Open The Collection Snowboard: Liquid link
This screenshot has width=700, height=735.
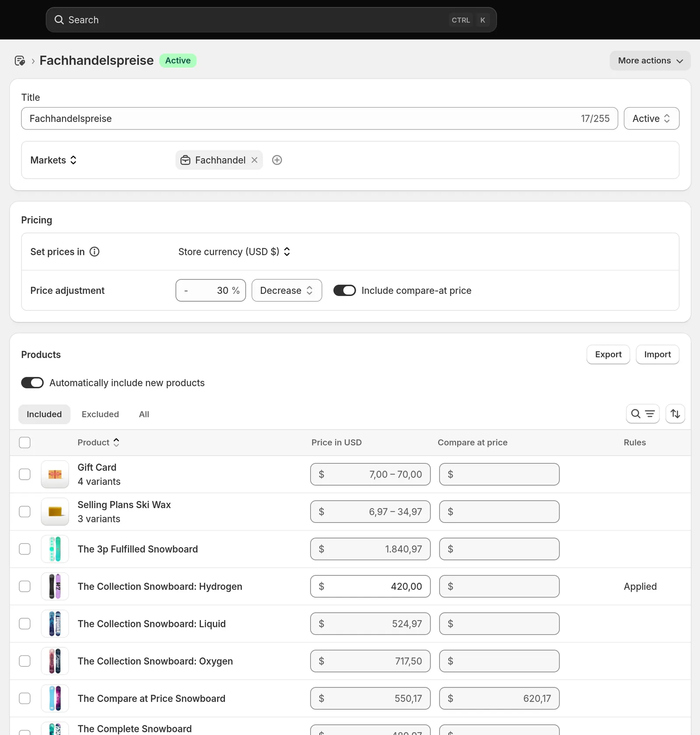(152, 624)
